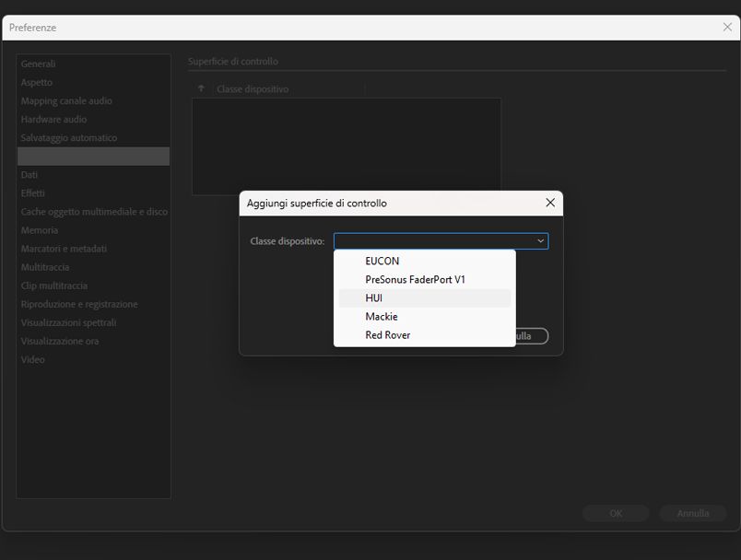741x560 pixels.
Task: Choose Red Rover device class
Action: click(x=424, y=334)
